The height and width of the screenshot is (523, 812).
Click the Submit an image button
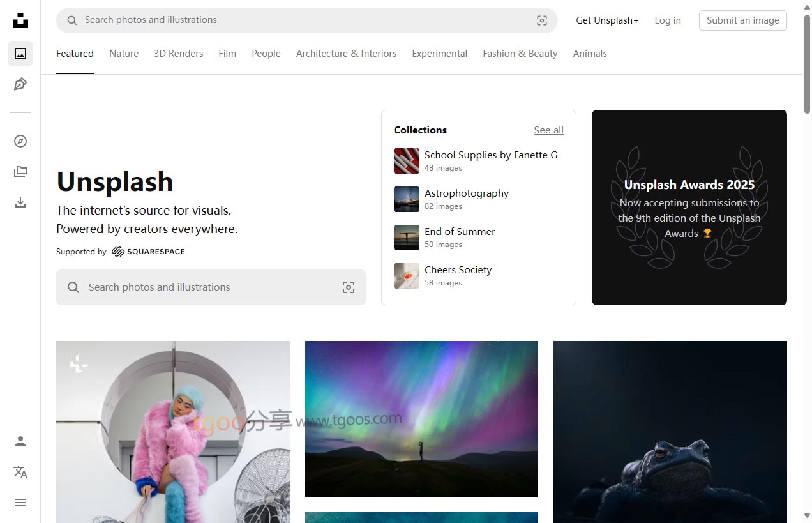coord(742,20)
